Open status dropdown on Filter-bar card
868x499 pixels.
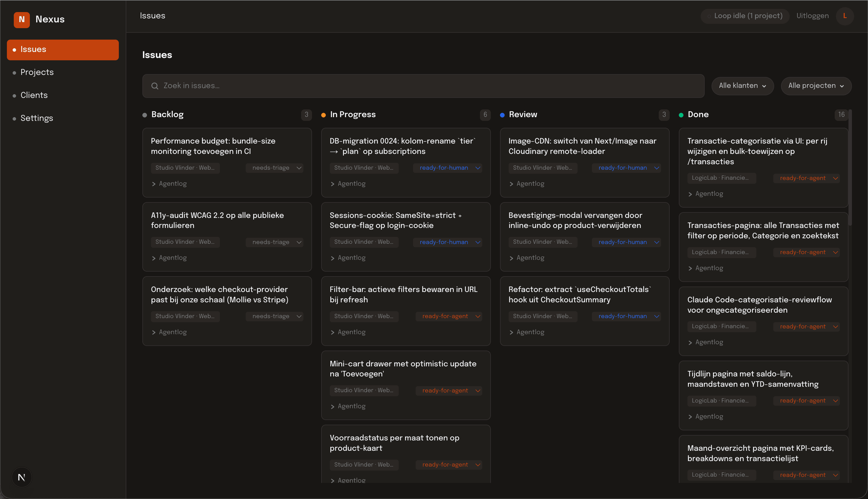(449, 316)
